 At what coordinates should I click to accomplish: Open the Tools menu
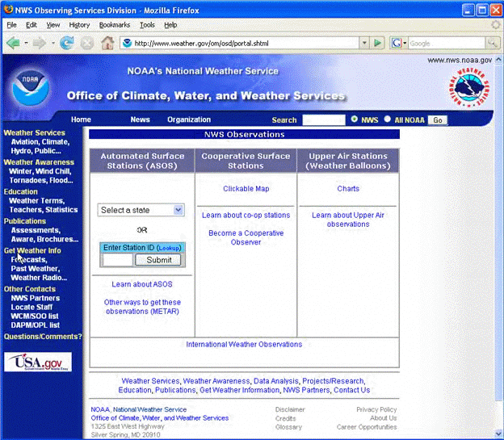[x=147, y=25]
